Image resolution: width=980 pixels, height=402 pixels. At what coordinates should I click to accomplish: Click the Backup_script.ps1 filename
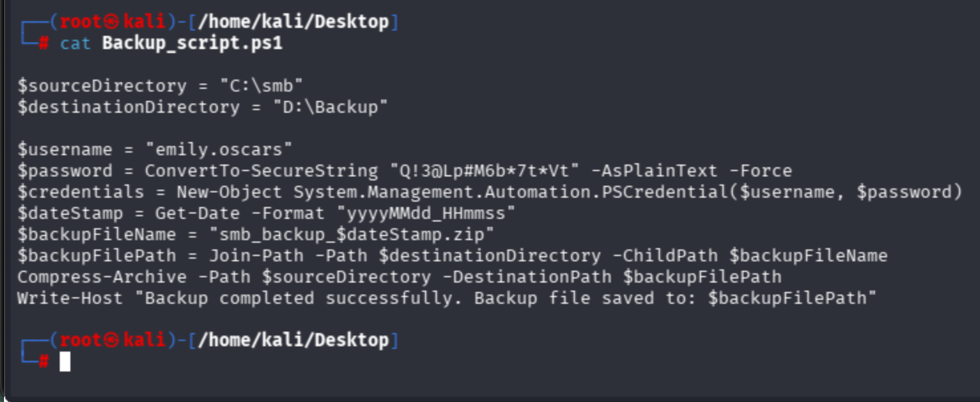(x=193, y=44)
